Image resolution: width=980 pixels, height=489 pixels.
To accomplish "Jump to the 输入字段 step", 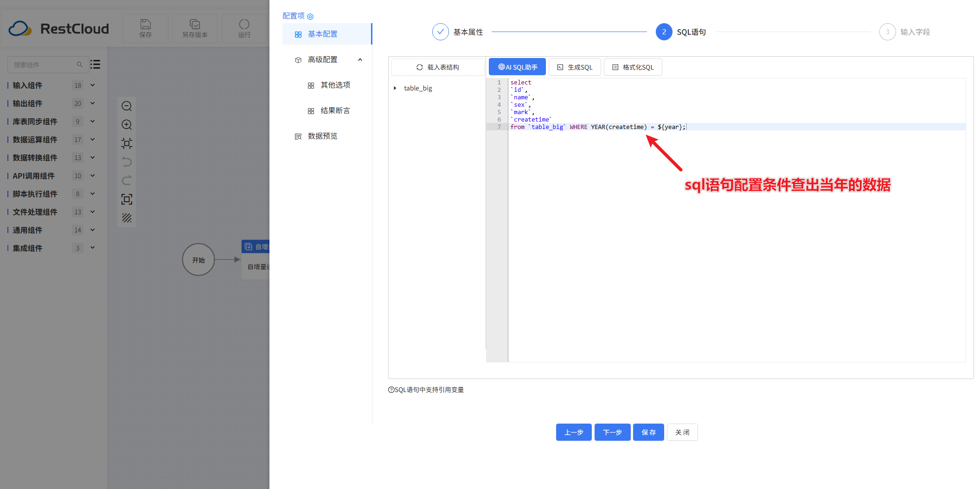I will tap(904, 32).
